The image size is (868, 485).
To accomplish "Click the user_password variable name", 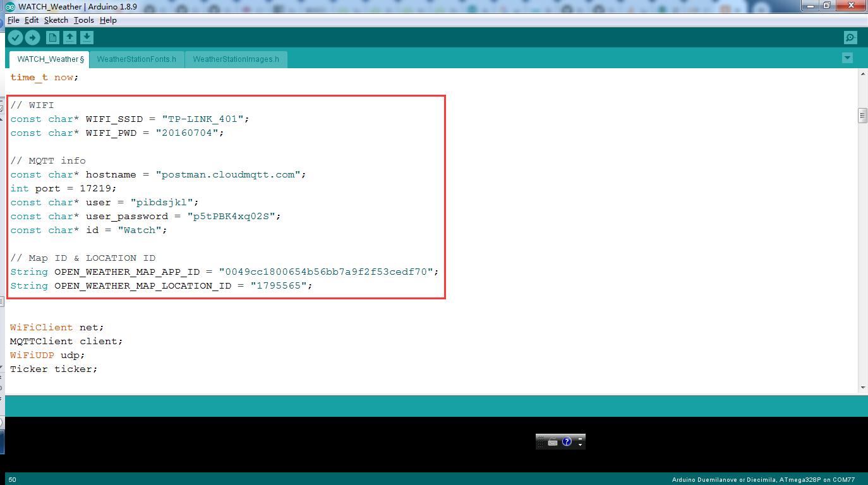I will pyautogui.click(x=127, y=216).
